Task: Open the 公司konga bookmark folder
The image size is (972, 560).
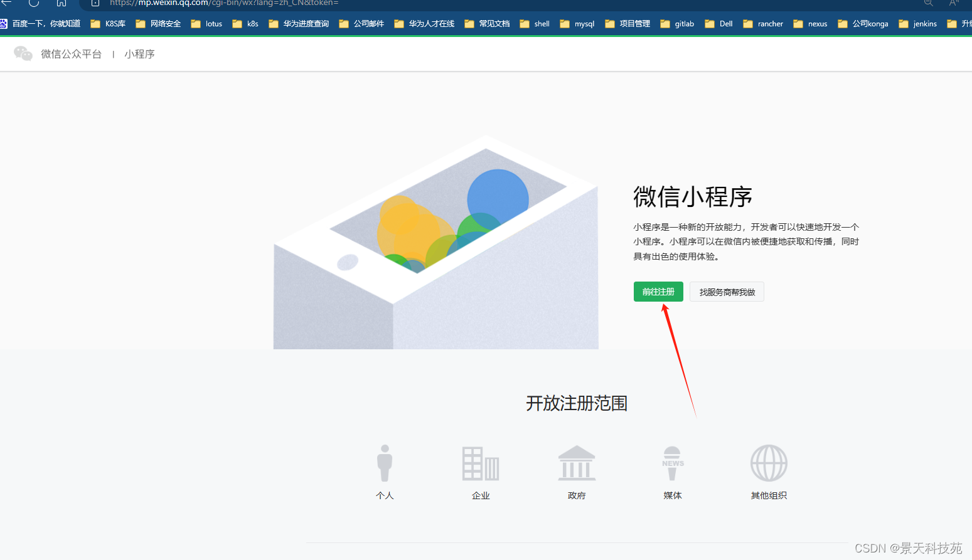Action: 863,24
